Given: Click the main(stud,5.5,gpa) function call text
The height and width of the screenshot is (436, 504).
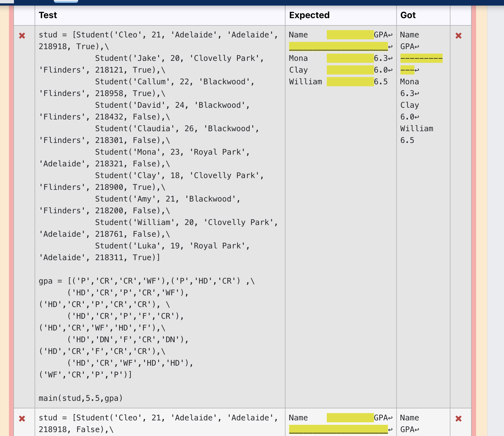Looking at the screenshot, I should click(80, 398).
